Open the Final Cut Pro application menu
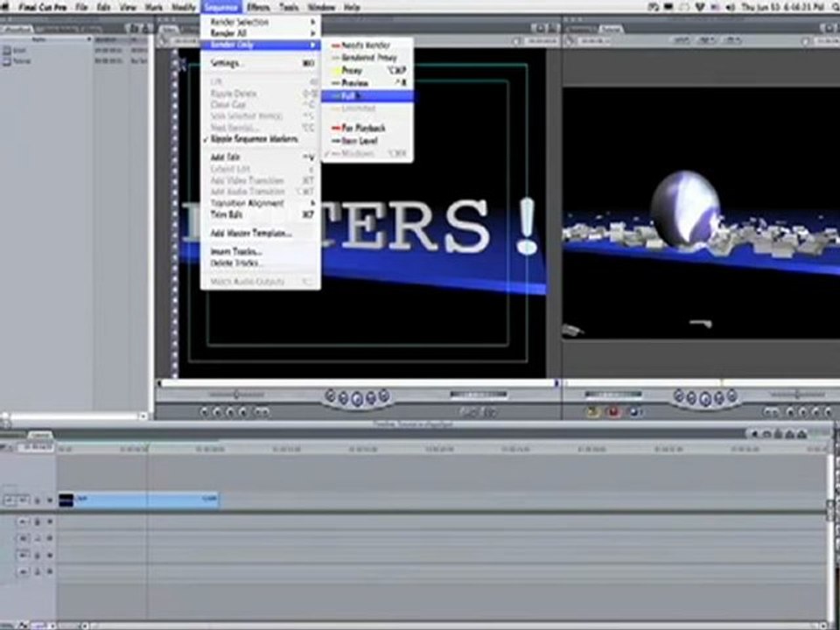The image size is (840, 630). tap(43, 7)
